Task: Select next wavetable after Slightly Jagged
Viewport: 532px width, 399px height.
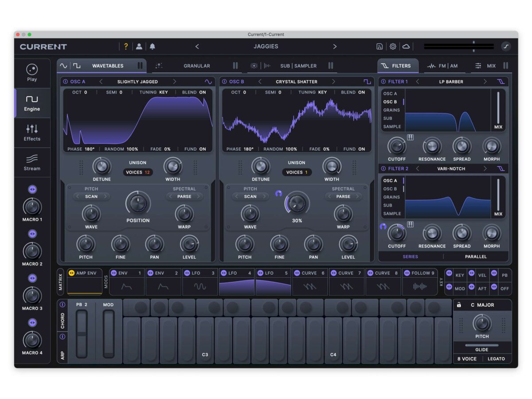Action: 174,82
